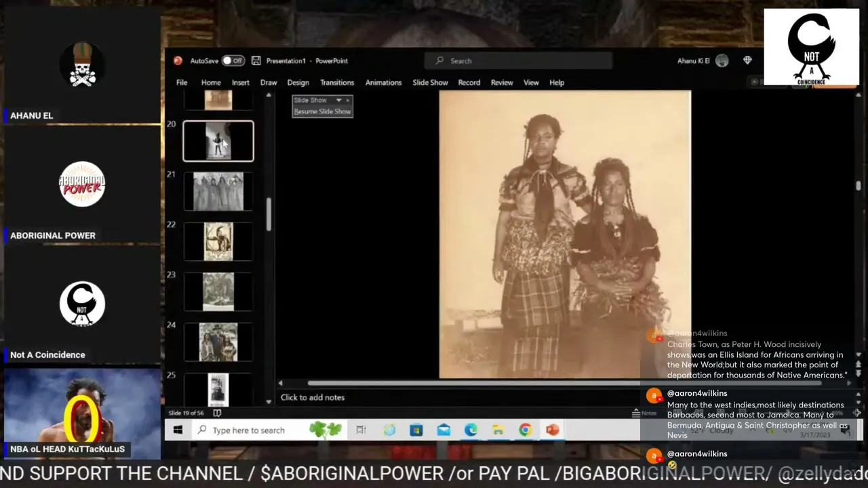The image size is (868, 488).
Task: Open the Windows Start menu
Action: coord(178,430)
